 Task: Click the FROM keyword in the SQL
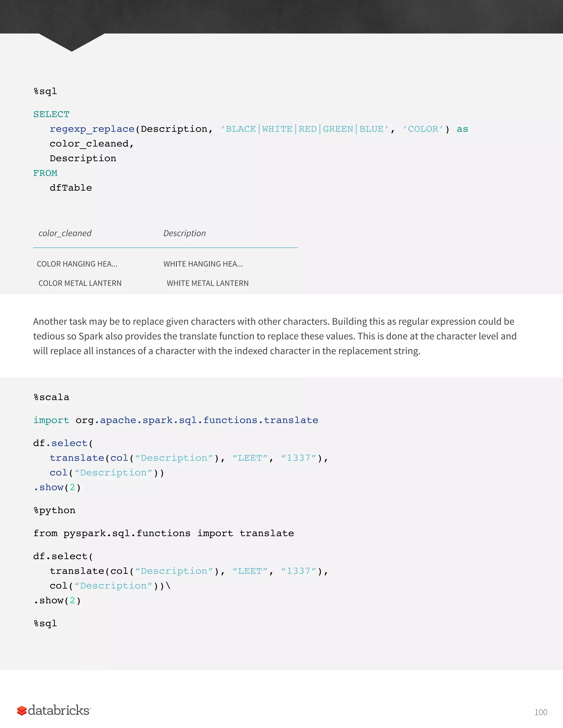pos(45,173)
